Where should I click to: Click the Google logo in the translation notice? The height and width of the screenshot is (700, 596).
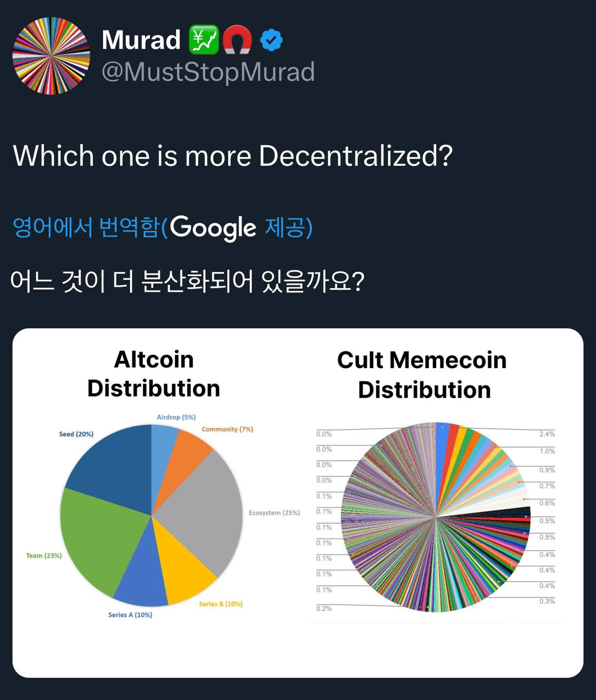click(213, 227)
